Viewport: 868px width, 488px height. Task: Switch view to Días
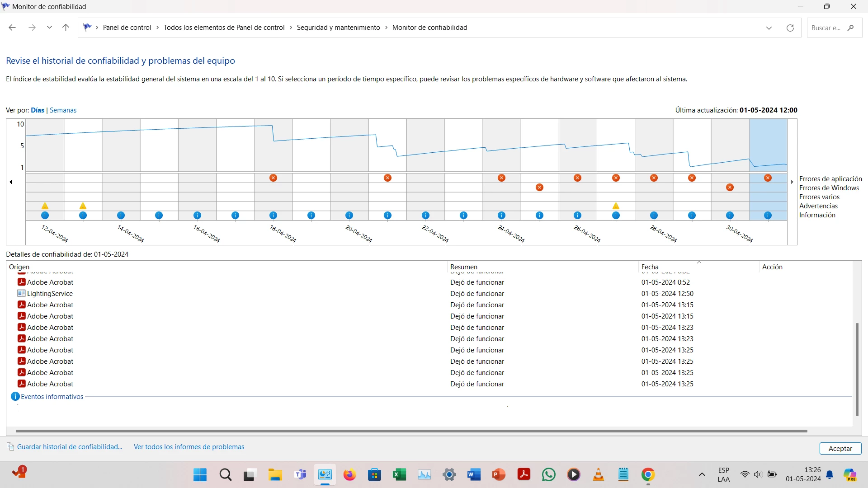[38, 110]
